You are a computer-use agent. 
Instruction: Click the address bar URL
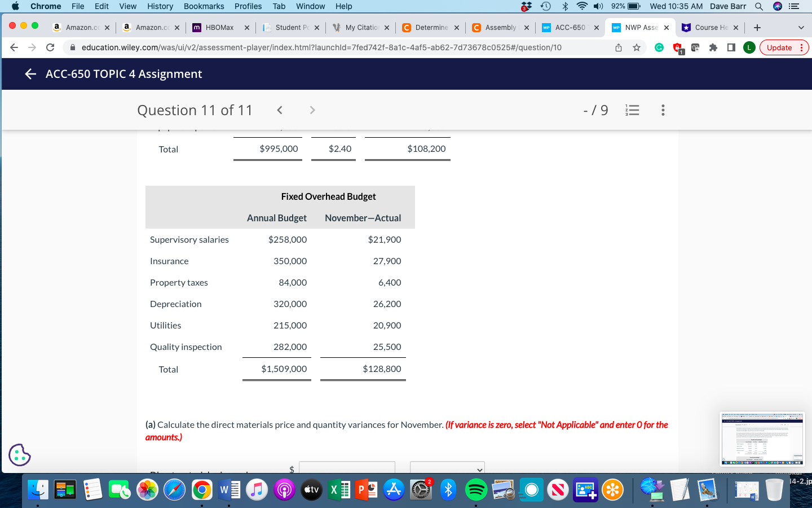[x=321, y=47]
